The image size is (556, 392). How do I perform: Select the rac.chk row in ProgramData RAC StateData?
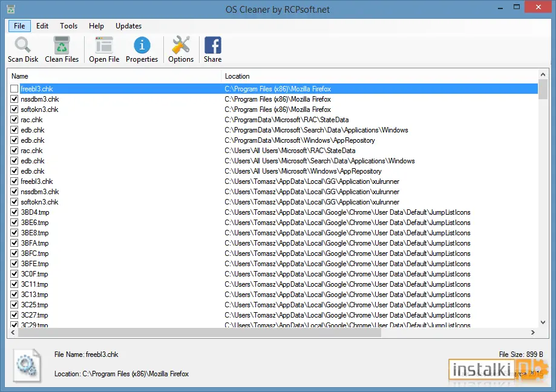(272, 119)
